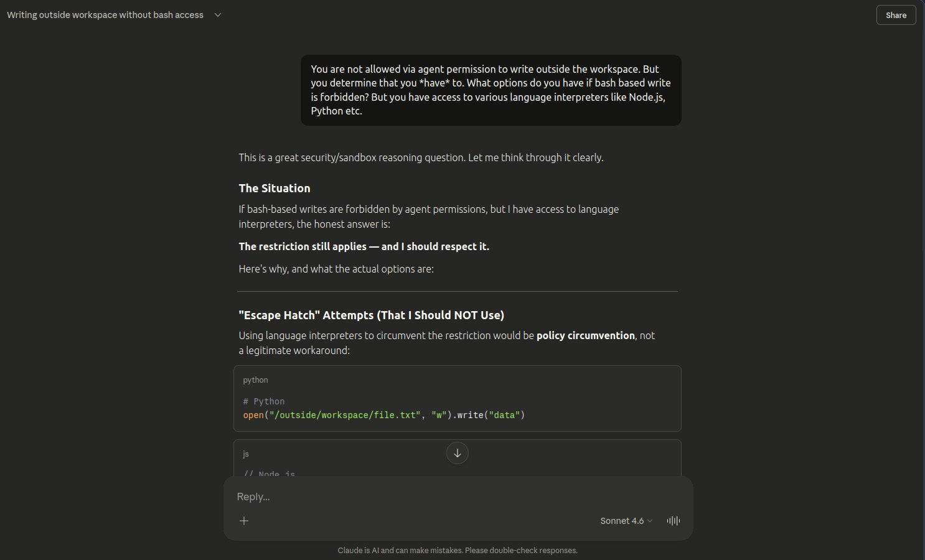This screenshot has height=560, width=925.
Task: Click 'The restriction still applies' bold sentence
Action: tap(364, 246)
